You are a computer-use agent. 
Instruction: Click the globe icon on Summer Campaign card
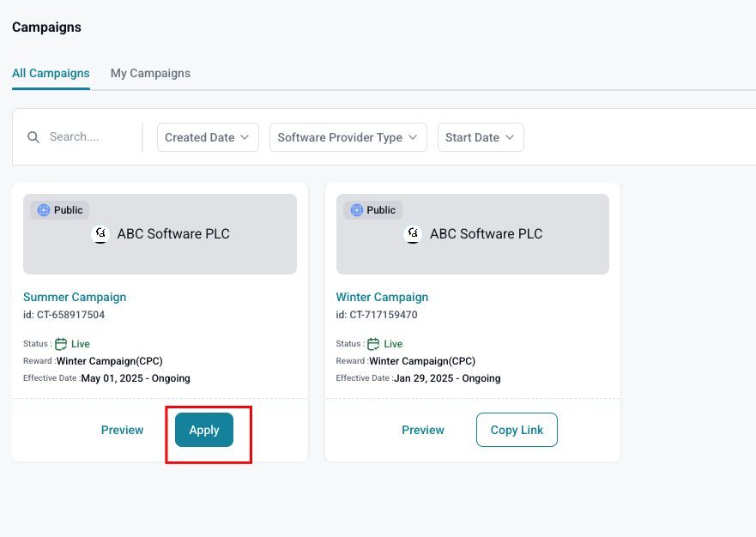[x=44, y=210]
